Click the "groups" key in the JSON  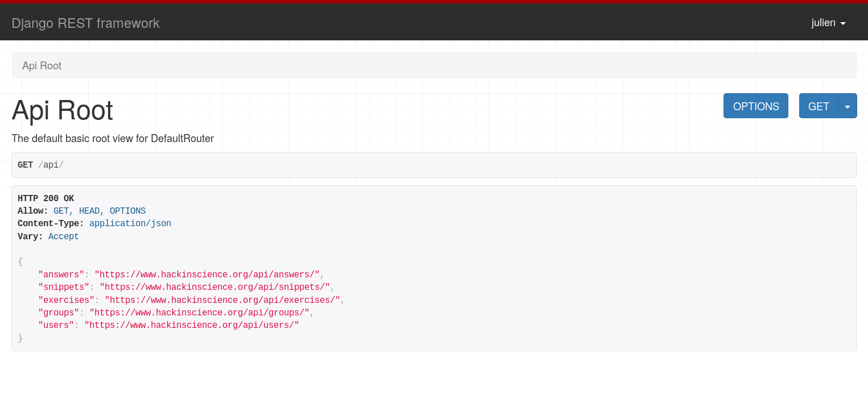click(59, 313)
